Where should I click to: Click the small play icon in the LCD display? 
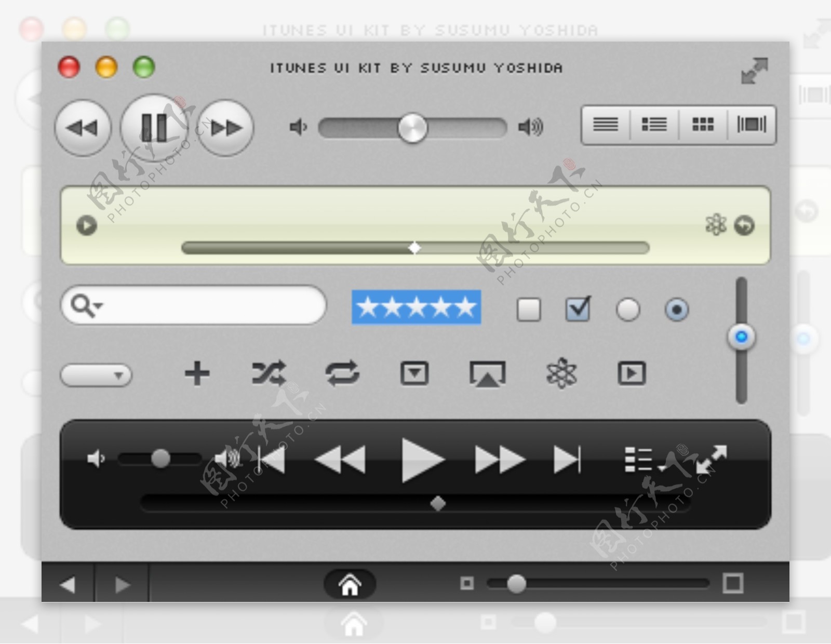click(x=87, y=225)
